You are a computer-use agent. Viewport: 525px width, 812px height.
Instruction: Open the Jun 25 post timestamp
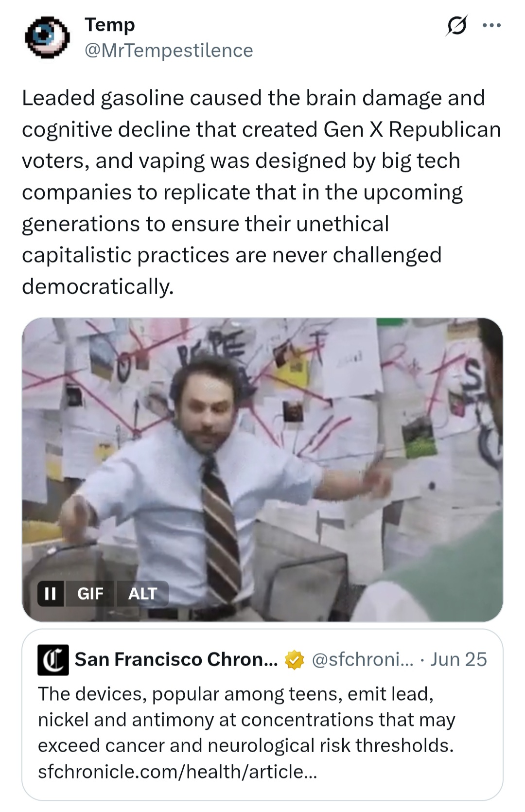tap(458, 660)
